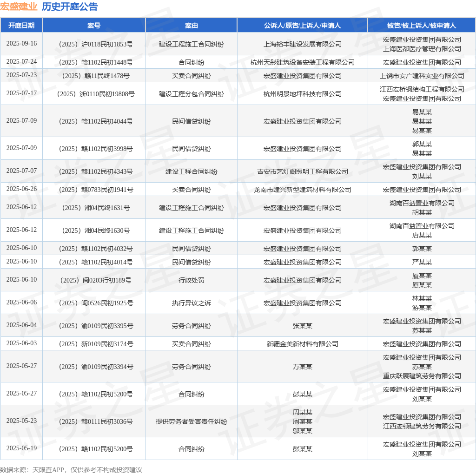This screenshot has width=476, height=474.
Task: Click plaintiff 吉安市艺灯阁照明工程有限公司
Action: click(302, 171)
